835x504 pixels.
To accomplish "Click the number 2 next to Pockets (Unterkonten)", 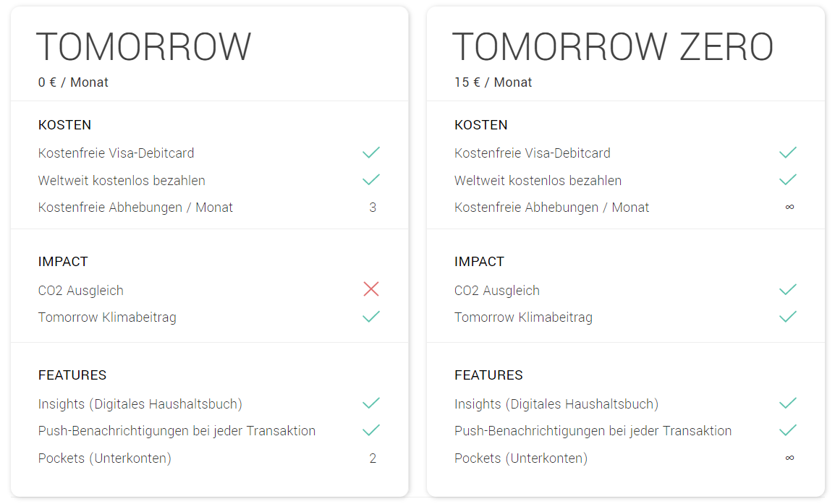I will coord(373,458).
